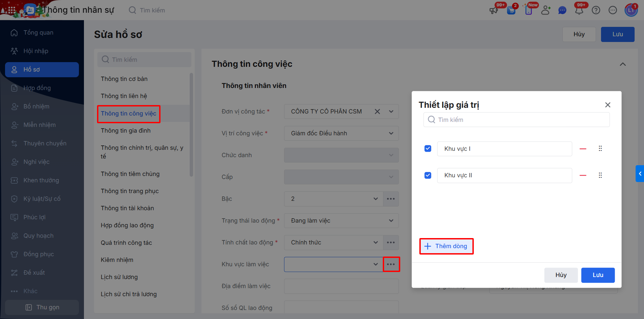
Task: Select Thông tin gia đình section
Action: (x=126, y=131)
